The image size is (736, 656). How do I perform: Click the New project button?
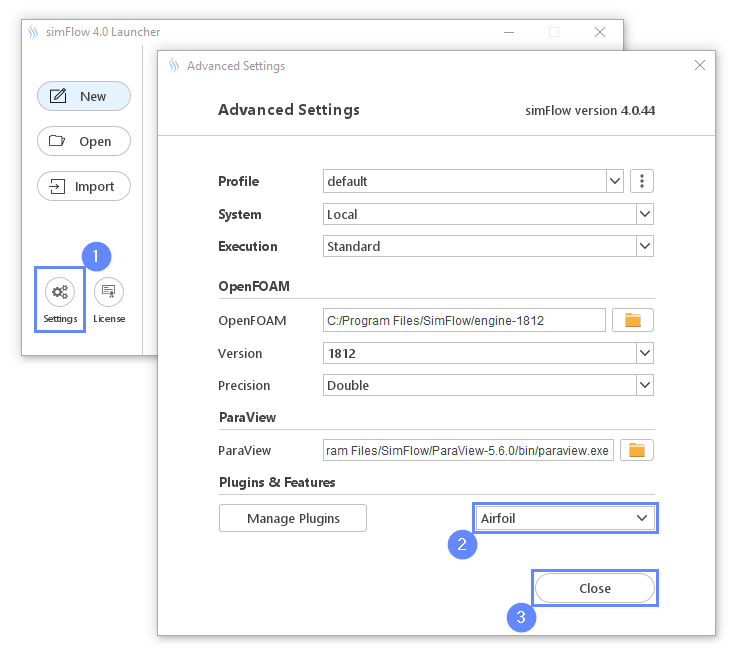[84, 96]
